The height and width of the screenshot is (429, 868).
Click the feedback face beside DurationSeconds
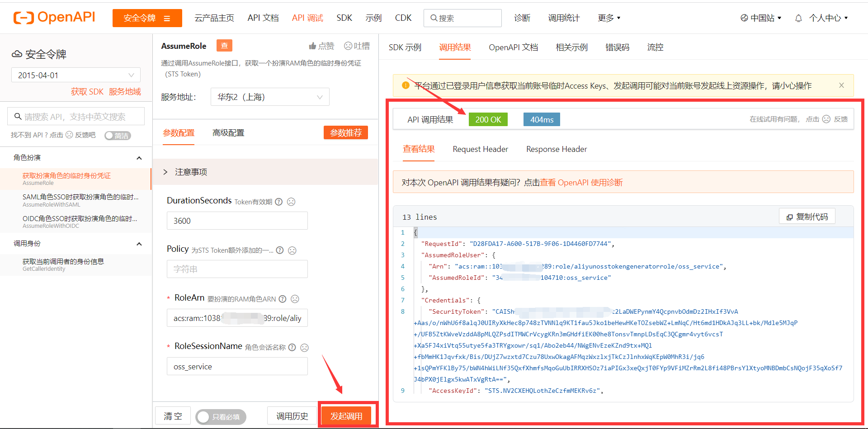click(291, 202)
